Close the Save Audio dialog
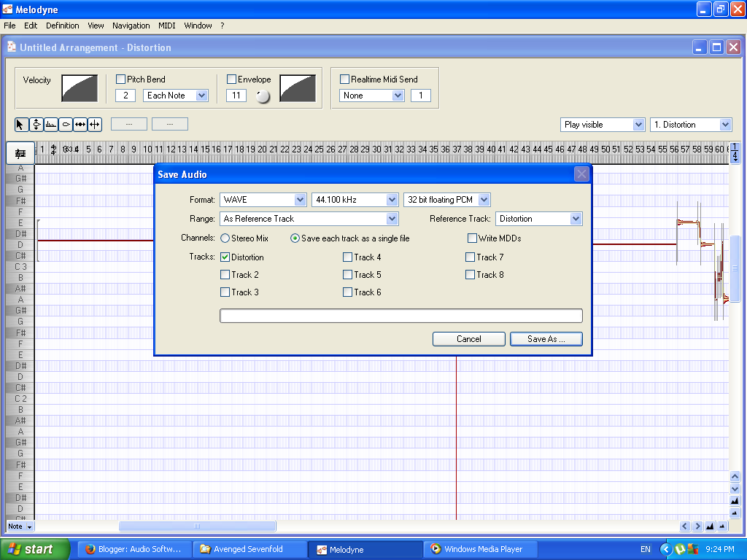The width and height of the screenshot is (747, 560). (x=581, y=174)
